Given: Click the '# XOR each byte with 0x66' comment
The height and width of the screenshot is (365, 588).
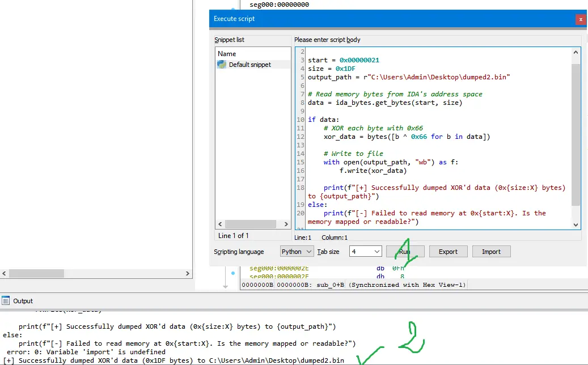Looking at the screenshot, I should coord(373,128).
